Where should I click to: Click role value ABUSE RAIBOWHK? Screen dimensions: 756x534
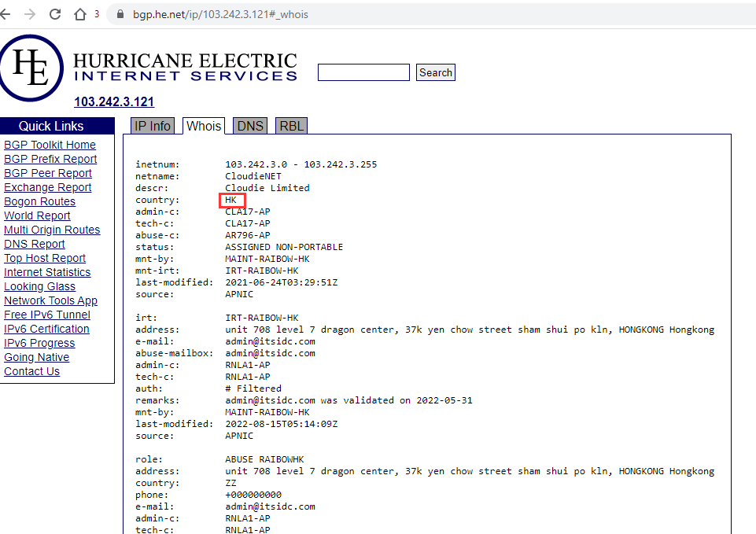264,459
